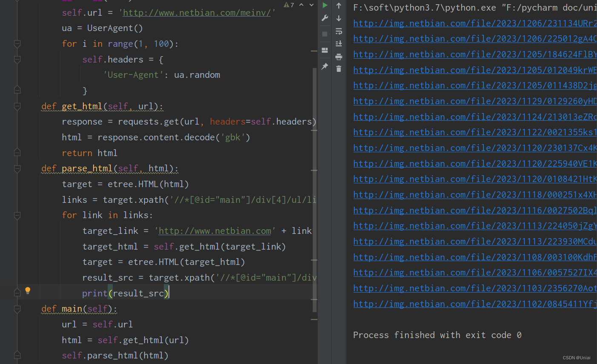Viewport: 597px width, 364px height.
Task: Open console link containing 1106/0057527IX4
Action: point(475,273)
